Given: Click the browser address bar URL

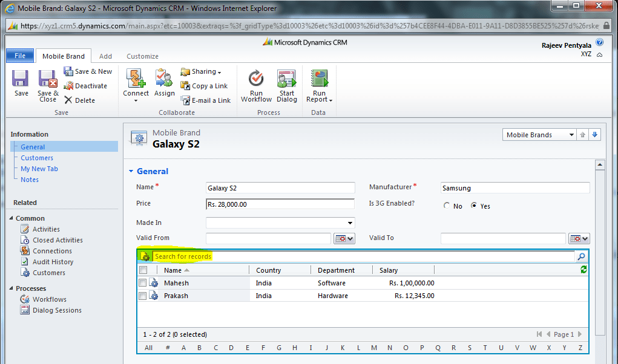Looking at the screenshot, I should [309, 26].
